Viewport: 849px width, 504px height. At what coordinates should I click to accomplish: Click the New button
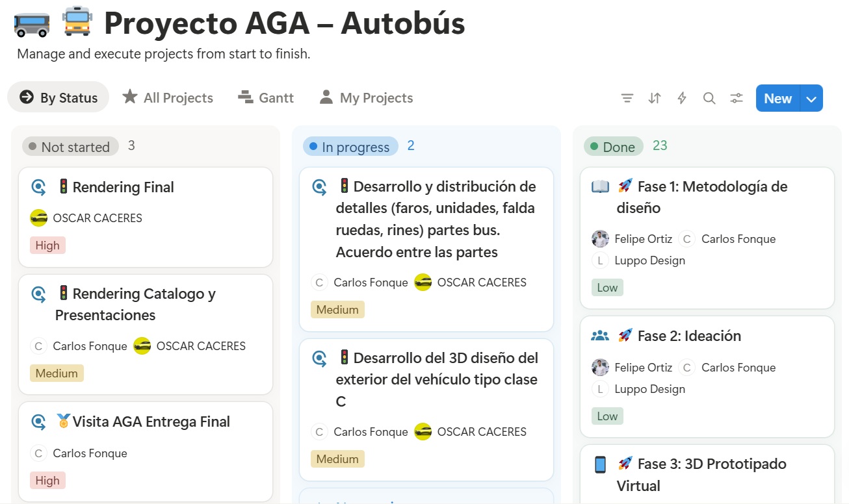pos(777,99)
